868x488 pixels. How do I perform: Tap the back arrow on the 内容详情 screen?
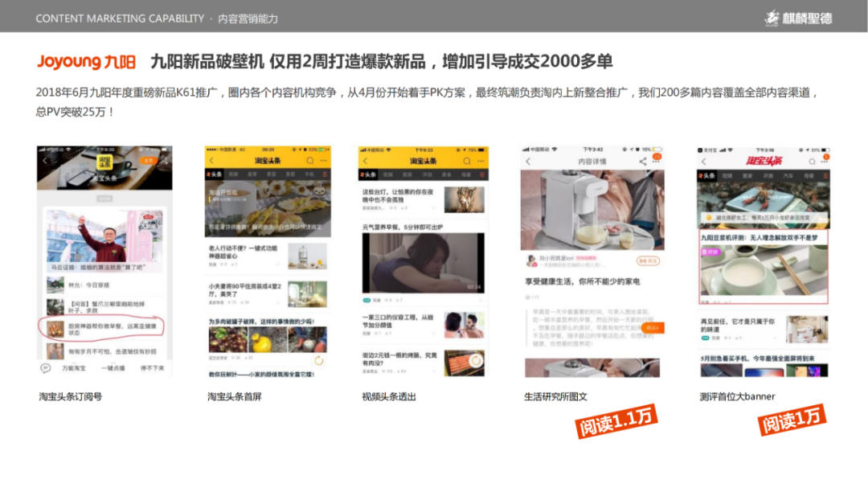click(528, 161)
